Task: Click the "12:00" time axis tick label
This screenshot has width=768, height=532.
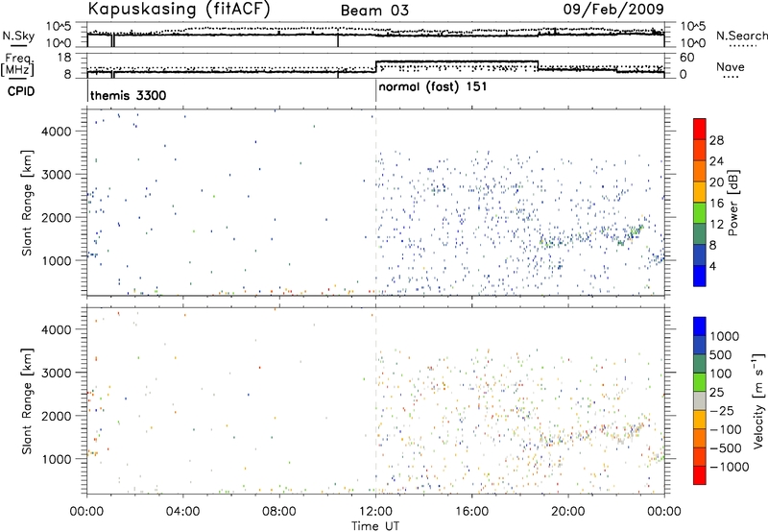Action: click(x=375, y=511)
